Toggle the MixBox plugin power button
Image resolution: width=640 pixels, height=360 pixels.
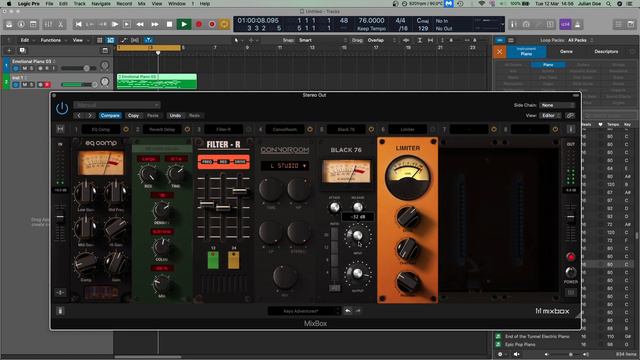pyautogui.click(x=62, y=109)
